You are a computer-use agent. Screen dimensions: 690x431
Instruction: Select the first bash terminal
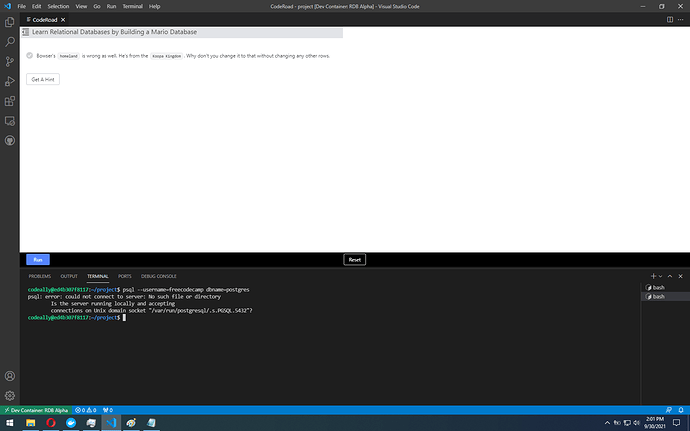click(665, 287)
